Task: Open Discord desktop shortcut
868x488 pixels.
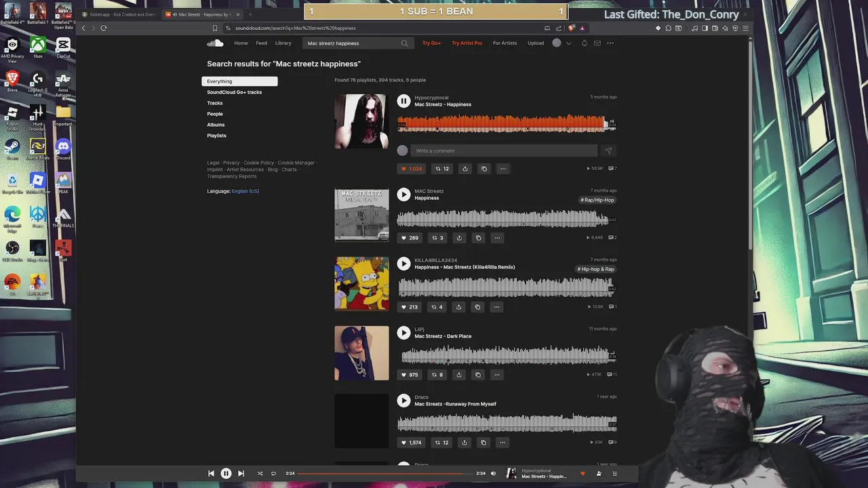Action: pyautogui.click(x=63, y=148)
